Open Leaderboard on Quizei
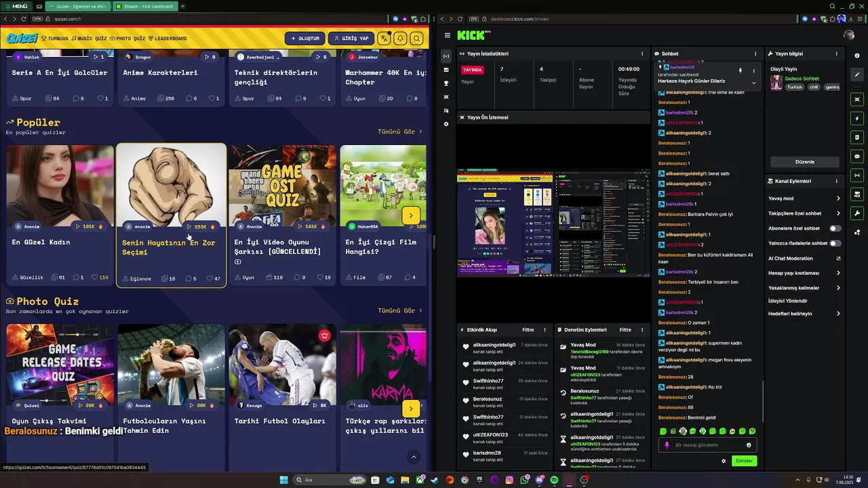This screenshot has width=868, height=488. tap(167, 39)
